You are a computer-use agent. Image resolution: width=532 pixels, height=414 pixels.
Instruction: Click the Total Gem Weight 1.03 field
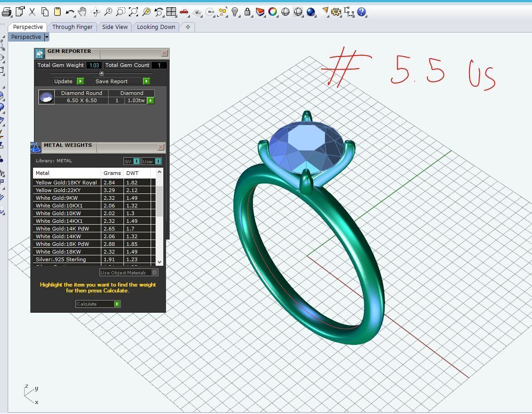coord(94,66)
